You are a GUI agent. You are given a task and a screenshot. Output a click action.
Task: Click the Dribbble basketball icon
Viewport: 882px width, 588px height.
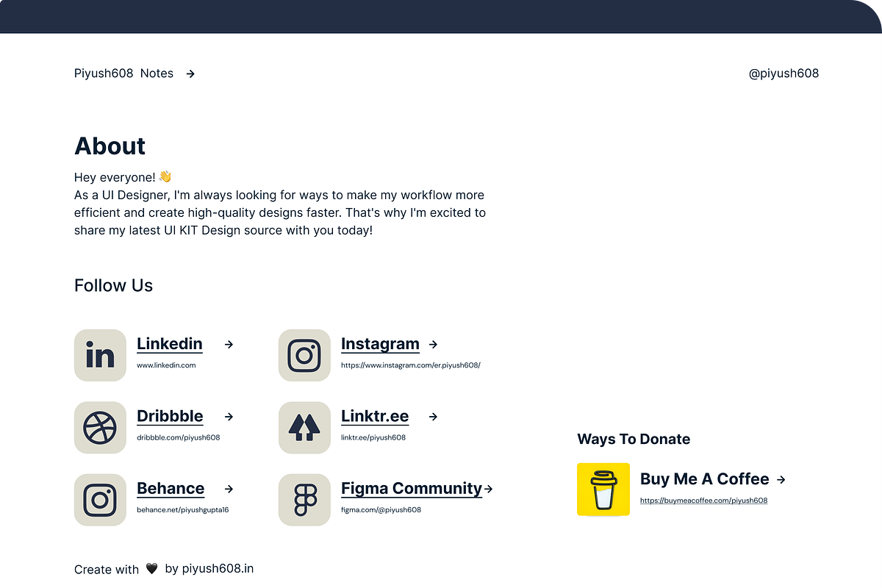click(100, 428)
